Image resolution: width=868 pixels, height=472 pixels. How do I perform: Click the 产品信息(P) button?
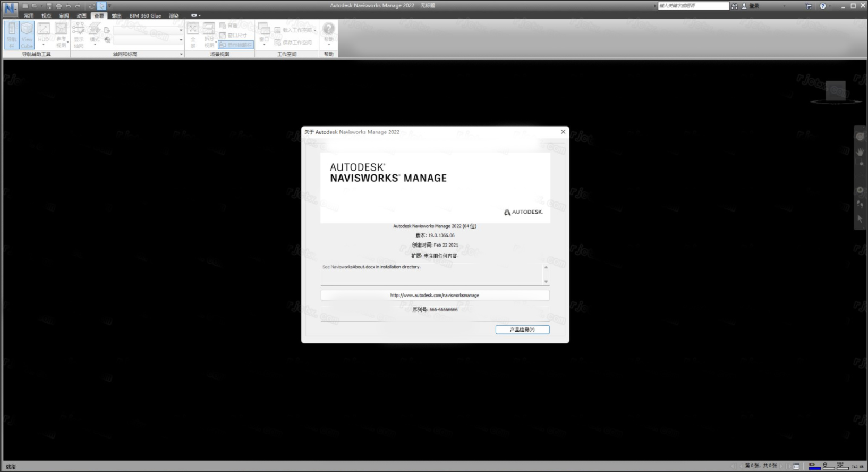coord(522,330)
